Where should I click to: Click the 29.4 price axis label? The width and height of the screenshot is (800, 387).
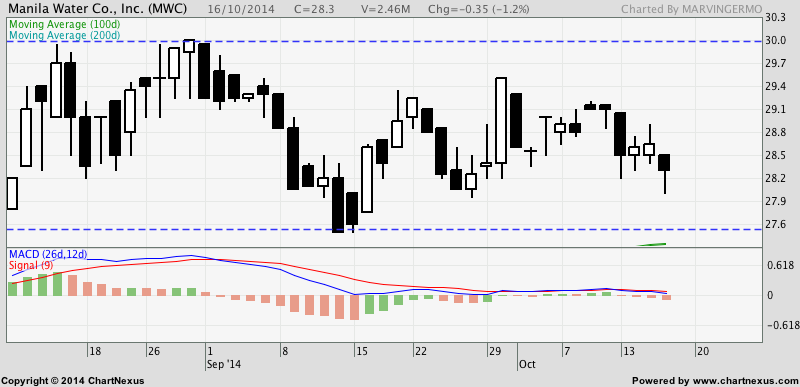click(x=776, y=87)
